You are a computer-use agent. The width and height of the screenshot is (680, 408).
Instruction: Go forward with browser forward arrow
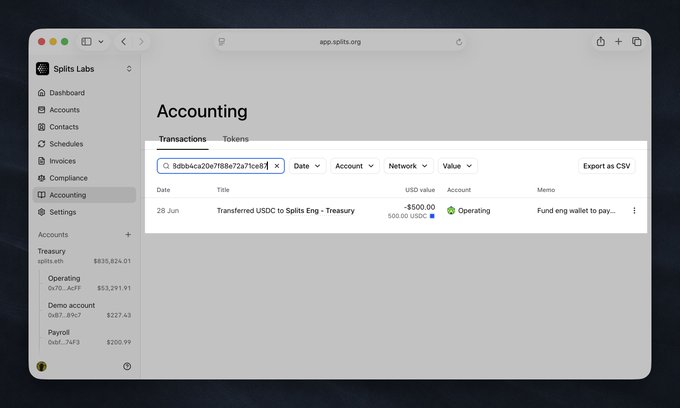pos(141,42)
